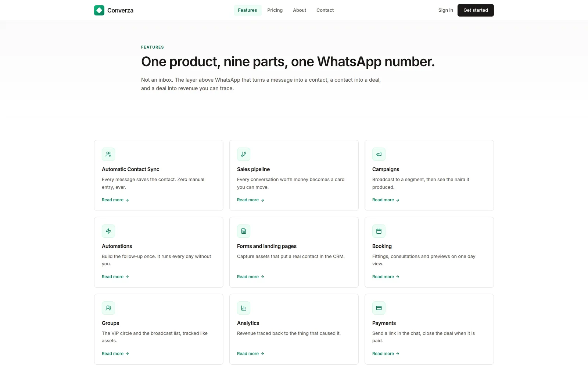
Task: Click the Payments credit card icon
Action: pos(379,308)
